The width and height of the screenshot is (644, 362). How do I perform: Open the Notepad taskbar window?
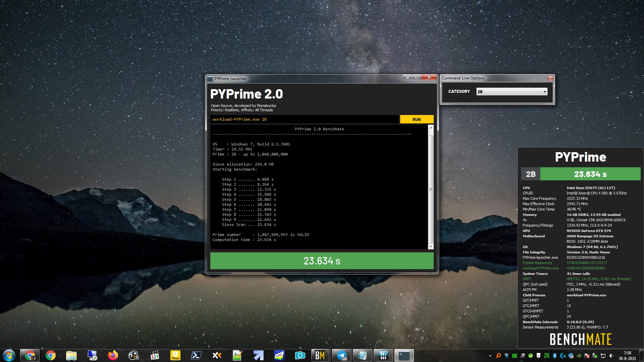[x=362, y=355]
